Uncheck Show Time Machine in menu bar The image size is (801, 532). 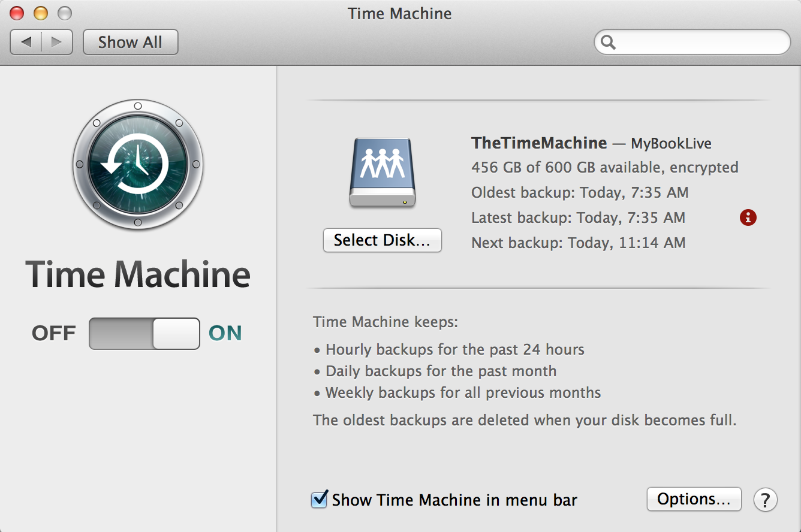coord(320,499)
